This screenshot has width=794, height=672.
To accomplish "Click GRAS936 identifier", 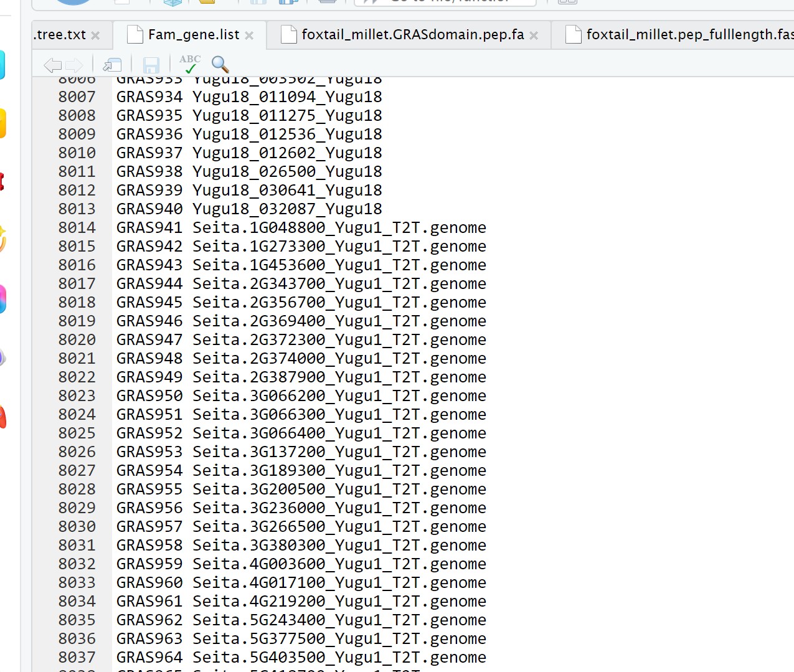I will [x=149, y=135].
